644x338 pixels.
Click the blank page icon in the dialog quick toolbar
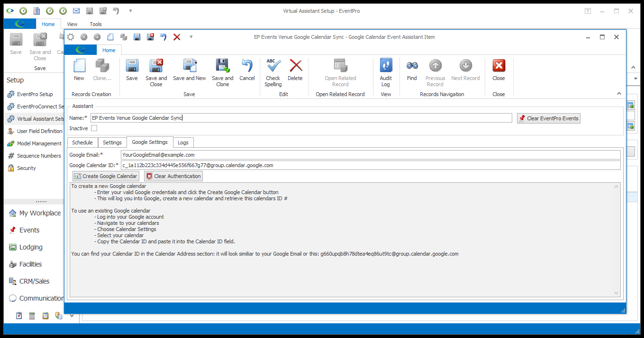coord(110,37)
